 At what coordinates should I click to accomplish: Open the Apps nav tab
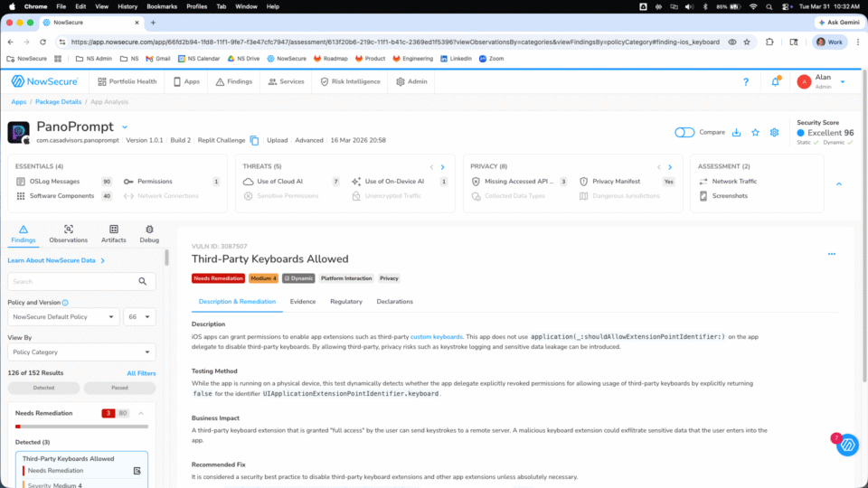tap(186, 82)
